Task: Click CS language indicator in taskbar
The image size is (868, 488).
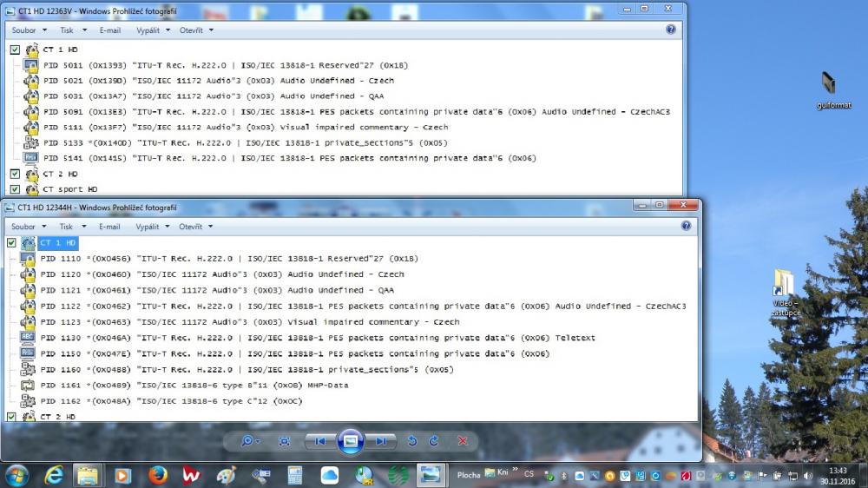Action: pyautogui.click(x=529, y=474)
